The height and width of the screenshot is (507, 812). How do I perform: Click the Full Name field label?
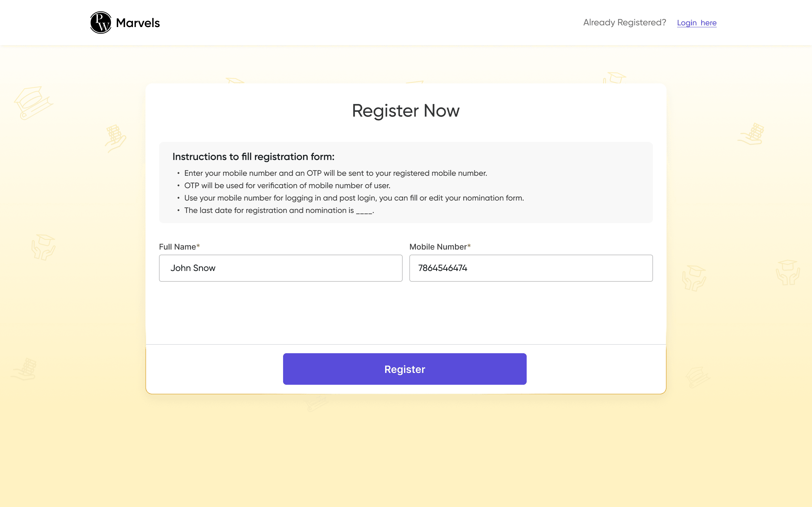coord(179,247)
